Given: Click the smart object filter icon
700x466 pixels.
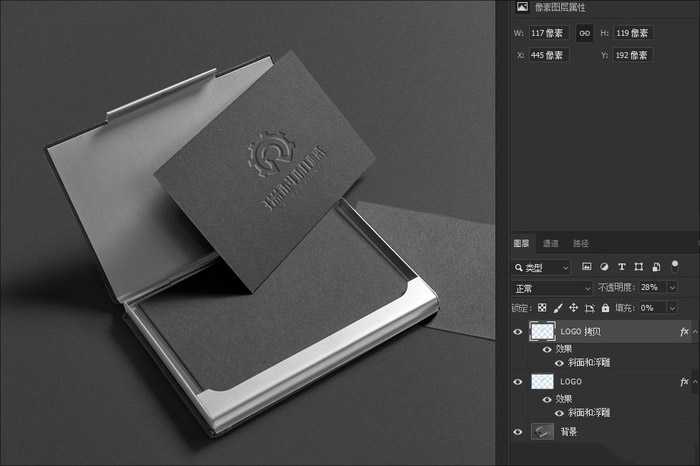Looking at the screenshot, I should pyautogui.click(x=655, y=267).
